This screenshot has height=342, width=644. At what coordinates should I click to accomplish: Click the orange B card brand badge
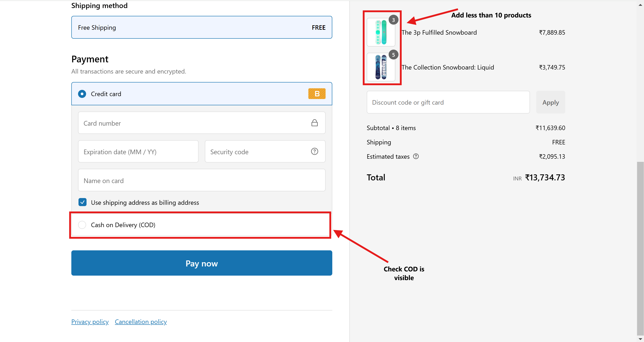316,94
